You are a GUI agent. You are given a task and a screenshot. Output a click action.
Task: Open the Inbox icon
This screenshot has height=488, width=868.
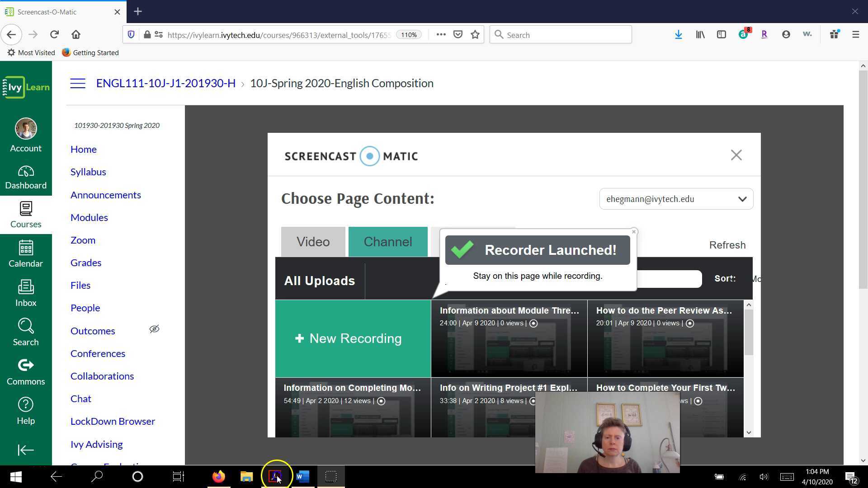click(26, 293)
